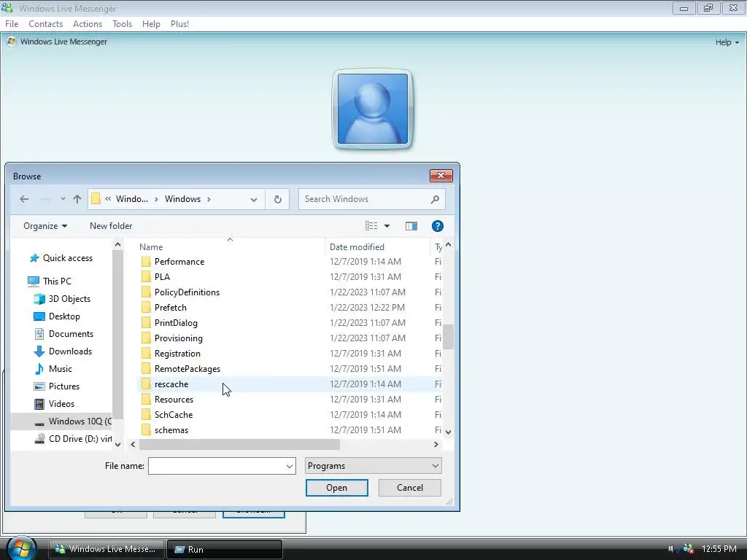Change the view layout icon
Screen dimensions: 747x560
coord(371,226)
